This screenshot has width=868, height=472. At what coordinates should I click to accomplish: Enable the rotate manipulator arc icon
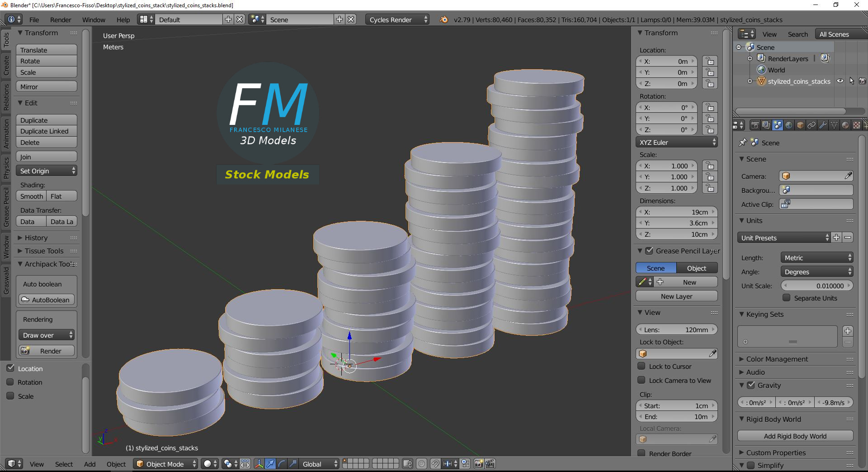[282, 464]
